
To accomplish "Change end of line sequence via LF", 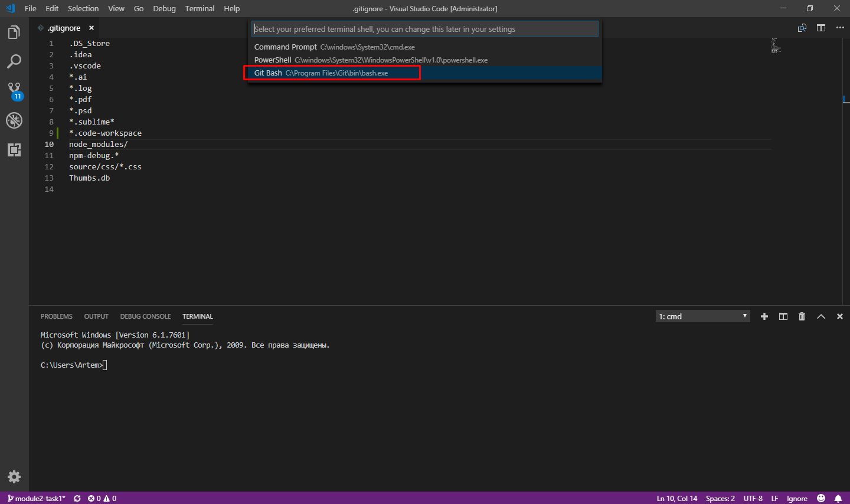I will tap(774, 499).
